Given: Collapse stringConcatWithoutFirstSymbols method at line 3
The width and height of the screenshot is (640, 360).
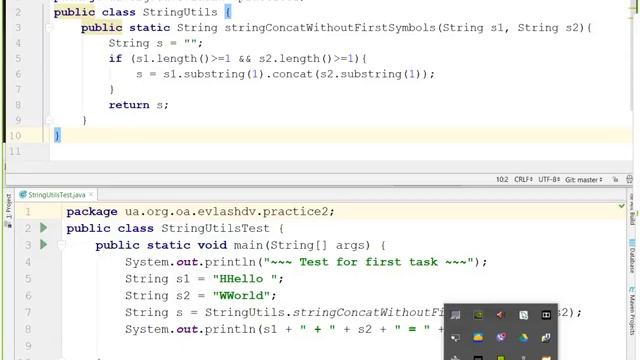Looking at the screenshot, I should (x=49, y=28).
